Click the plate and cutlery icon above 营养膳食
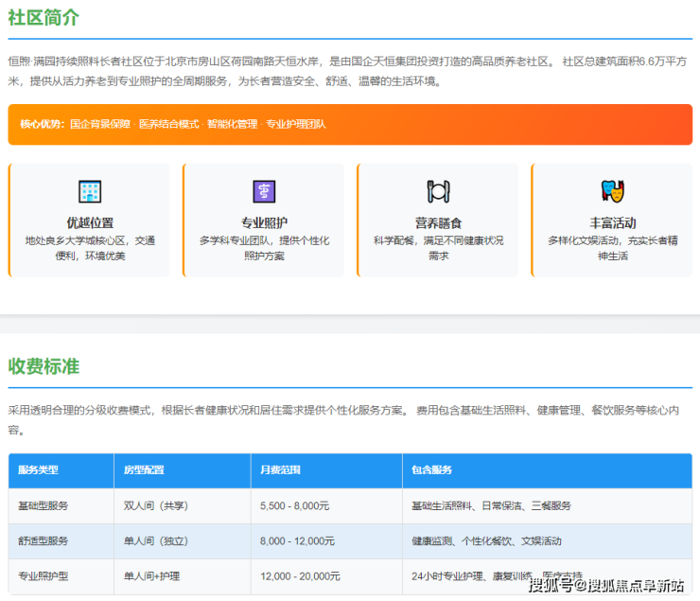 [x=438, y=191]
